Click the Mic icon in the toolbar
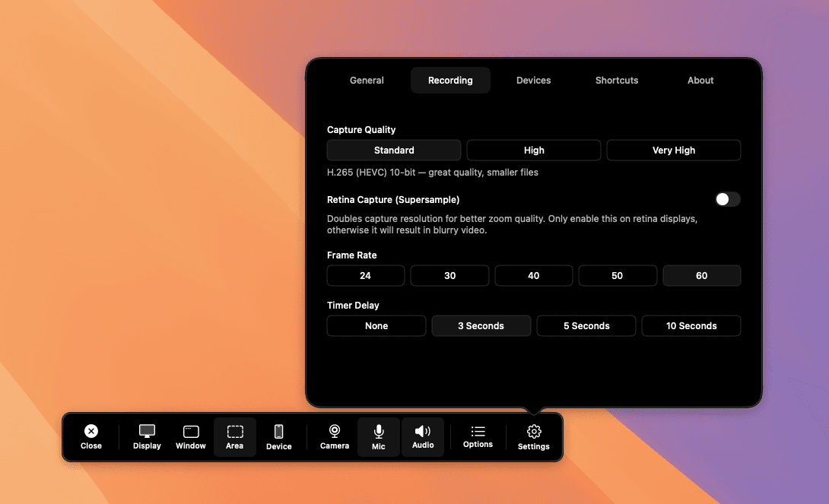 click(378, 437)
